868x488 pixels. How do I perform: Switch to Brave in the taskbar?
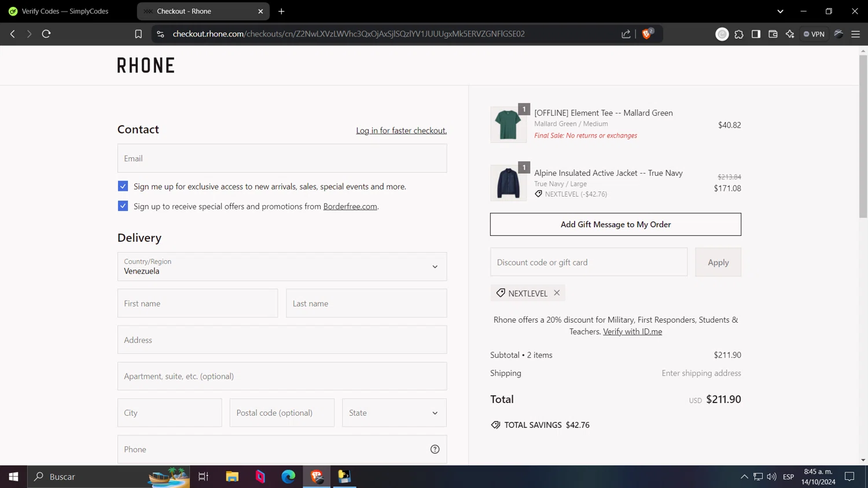coord(317,476)
